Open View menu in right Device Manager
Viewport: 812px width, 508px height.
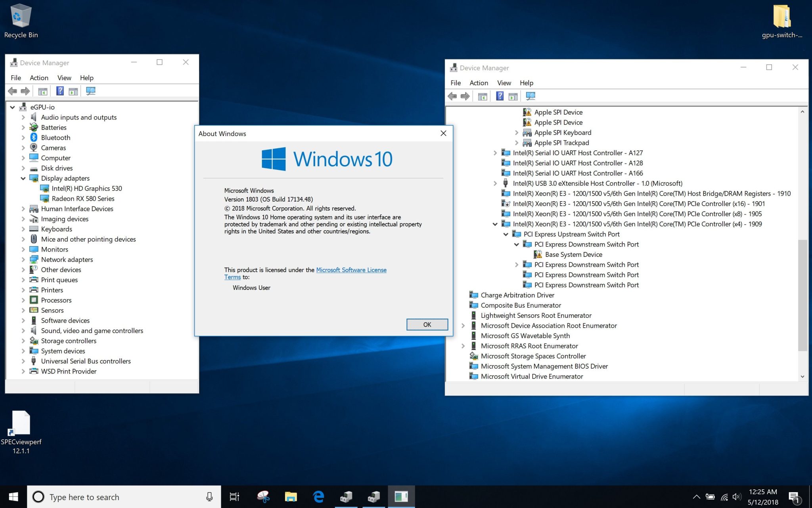coord(504,83)
